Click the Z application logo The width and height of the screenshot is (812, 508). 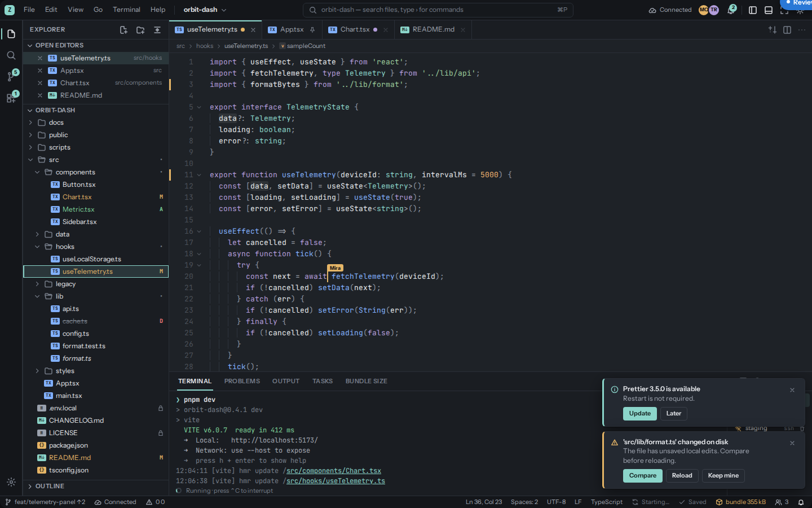9,10
